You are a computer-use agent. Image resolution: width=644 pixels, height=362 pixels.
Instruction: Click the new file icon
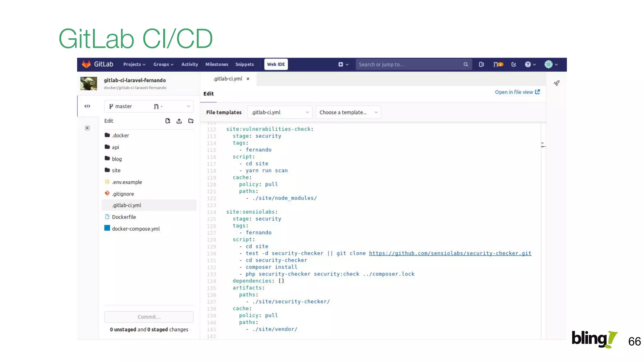click(168, 121)
